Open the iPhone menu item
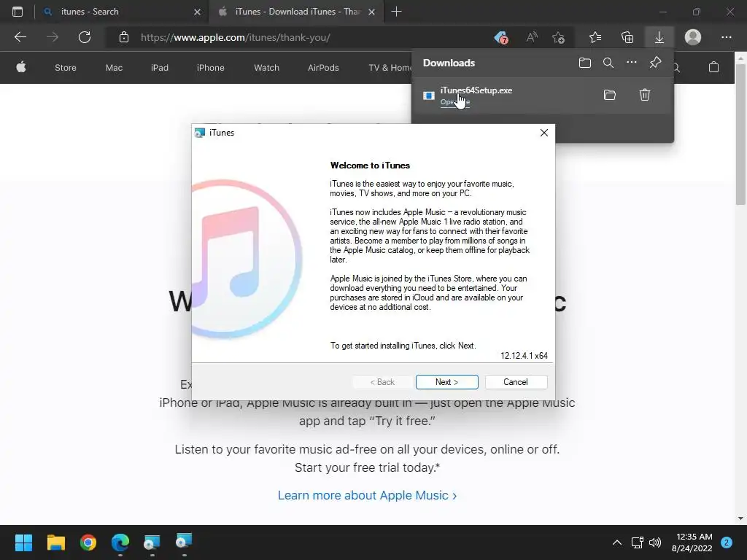 pyautogui.click(x=211, y=68)
